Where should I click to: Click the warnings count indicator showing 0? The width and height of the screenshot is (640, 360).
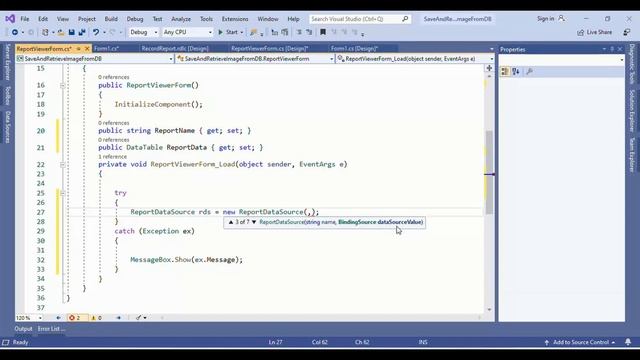[x=96, y=318]
